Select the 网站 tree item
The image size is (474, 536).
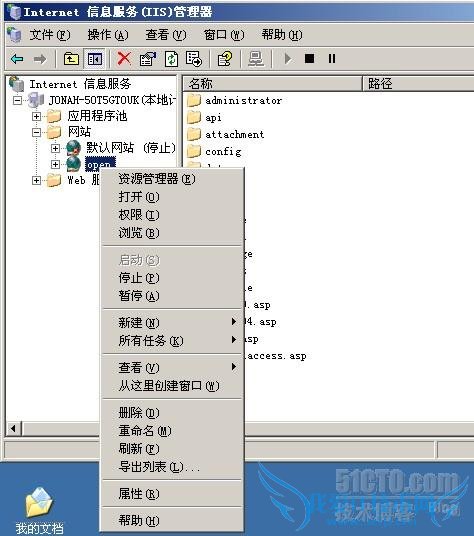click(79, 132)
